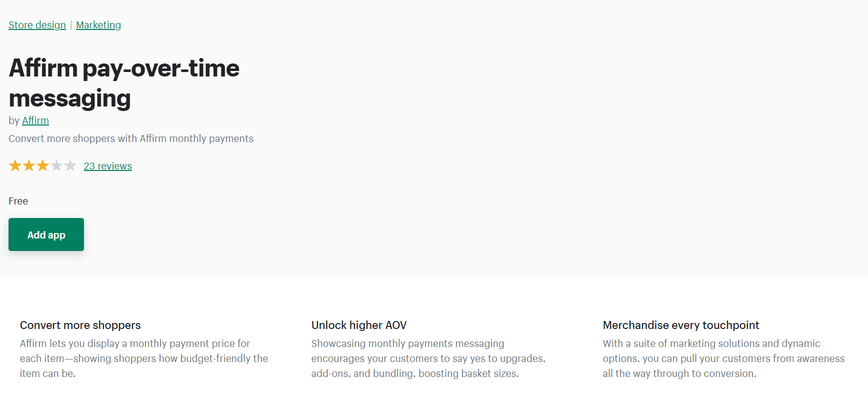Click the first gold rating star
Image resolution: width=868 pixels, height=396 pixels.
pos(15,165)
